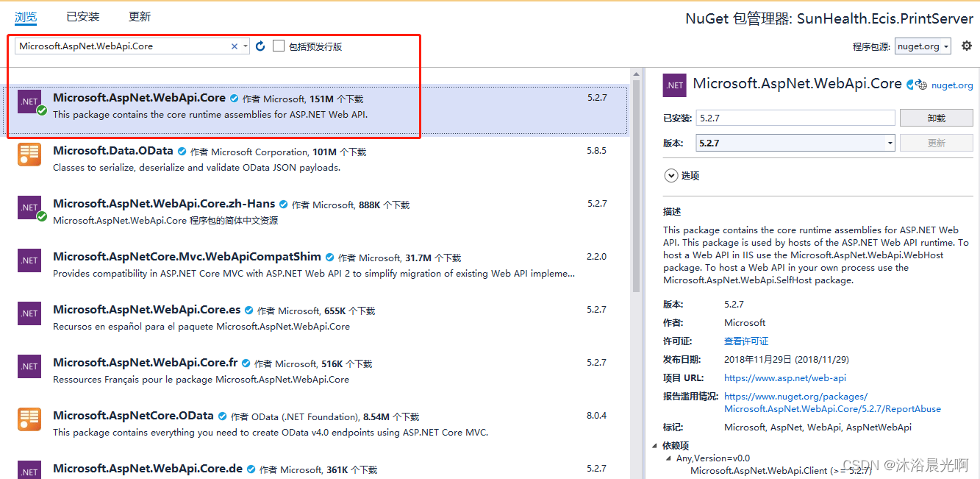The height and width of the screenshot is (479, 980).
Task: Click version 8.0.4 of Microsoft.AspNetCore.OData
Action: 596,416
